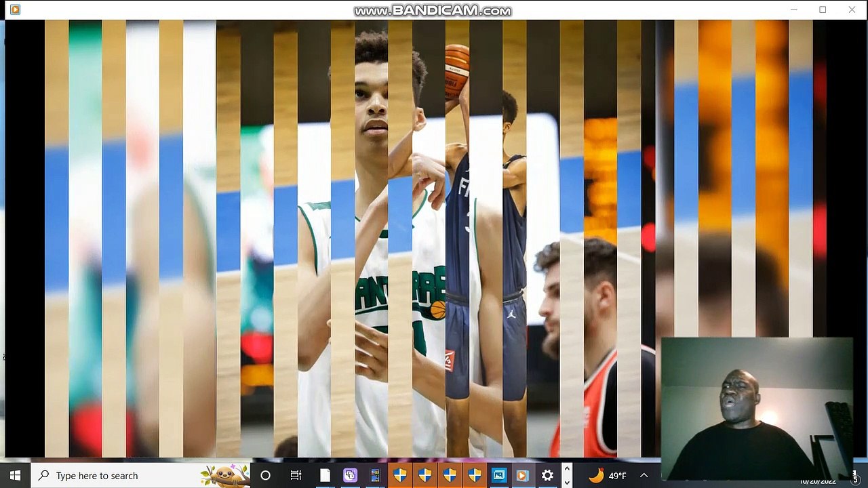Close the media player window
The image size is (868, 488).
(x=852, y=9)
